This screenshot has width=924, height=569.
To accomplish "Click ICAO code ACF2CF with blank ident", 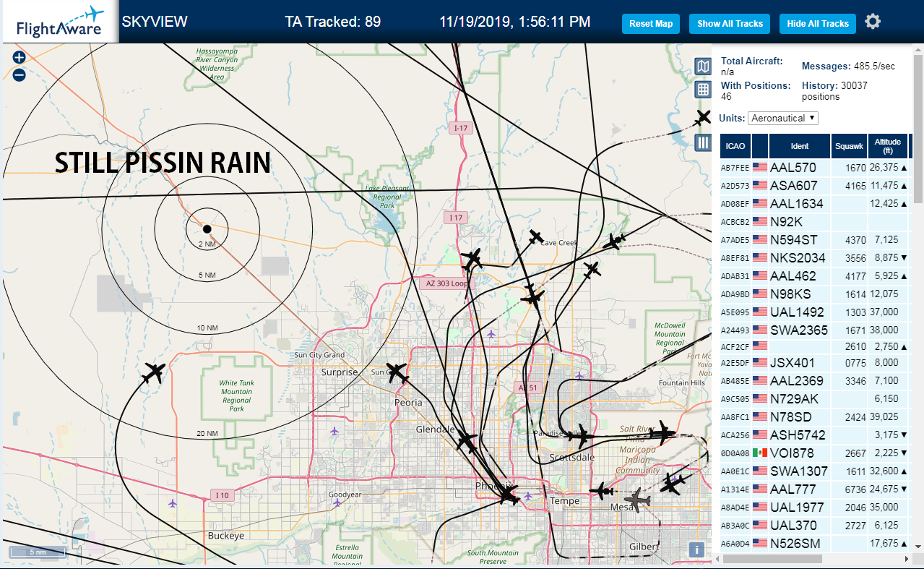I will [x=735, y=346].
